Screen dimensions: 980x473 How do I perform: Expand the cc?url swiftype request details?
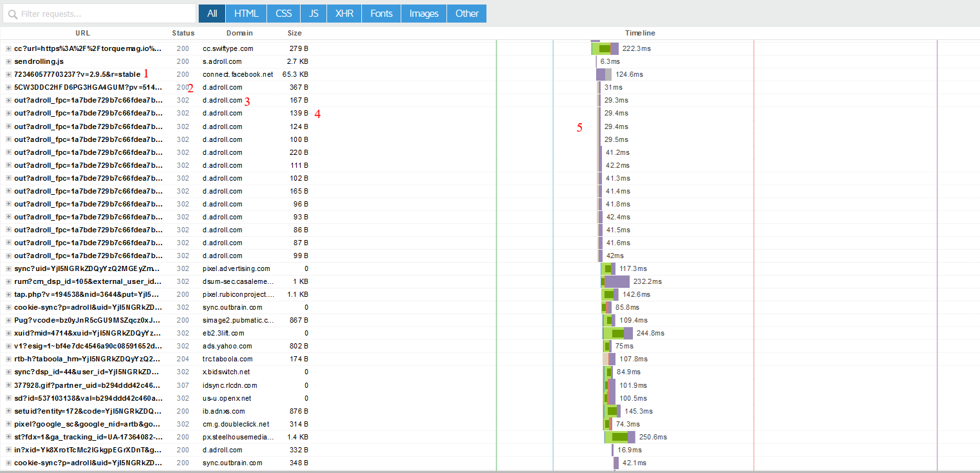(x=8, y=48)
